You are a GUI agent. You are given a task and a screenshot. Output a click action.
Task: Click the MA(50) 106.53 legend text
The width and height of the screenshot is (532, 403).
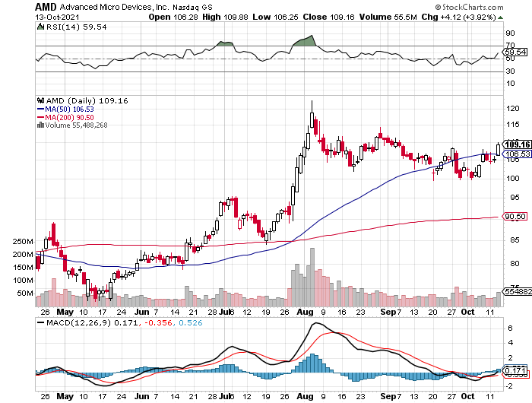pyautogui.click(x=69, y=109)
